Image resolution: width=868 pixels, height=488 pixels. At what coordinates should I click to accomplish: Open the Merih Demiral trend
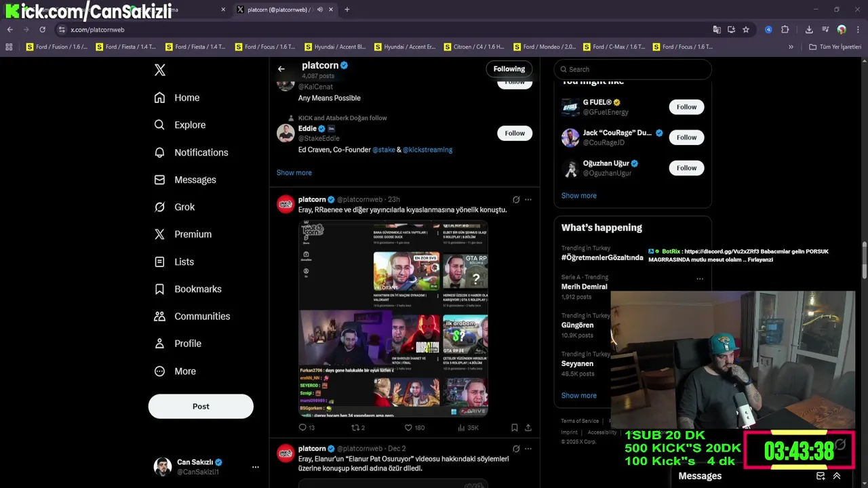coord(584,287)
